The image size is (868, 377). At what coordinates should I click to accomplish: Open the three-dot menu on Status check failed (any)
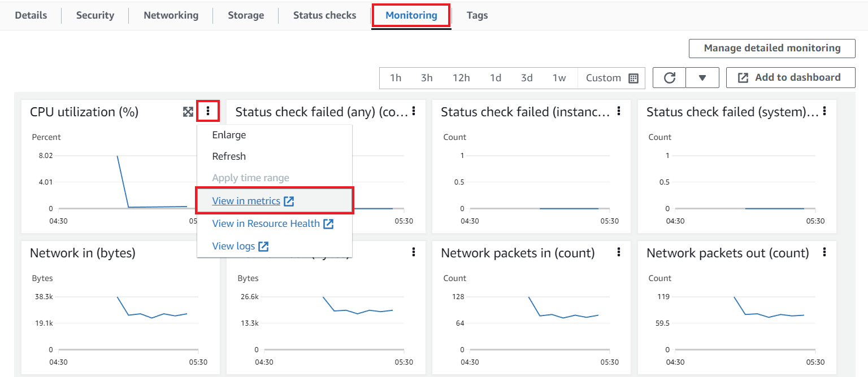coord(414,111)
